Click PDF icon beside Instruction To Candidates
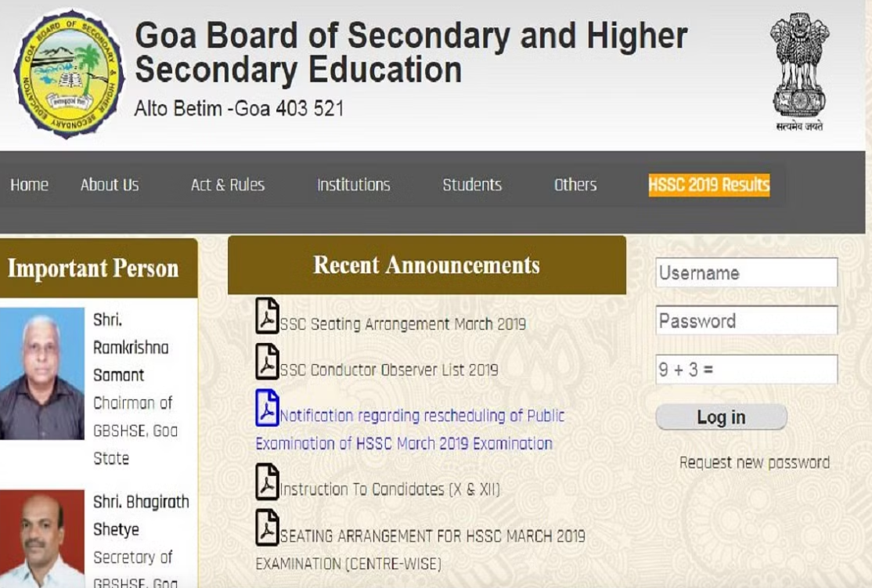This screenshot has height=588, width=872. pyautogui.click(x=267, y=482)
